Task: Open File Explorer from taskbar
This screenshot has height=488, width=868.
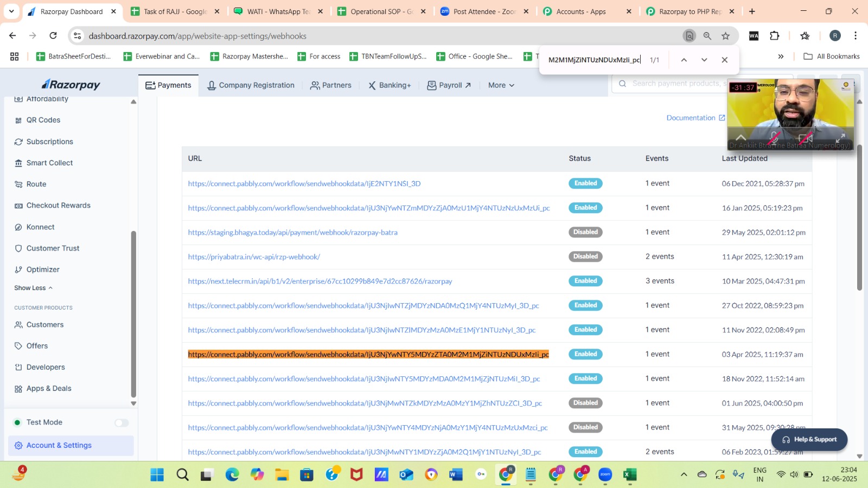Action: tap(282, 475)
